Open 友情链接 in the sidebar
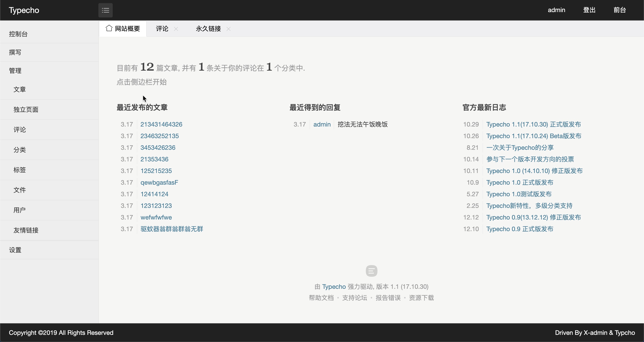Viewport: 644px width, 342px height. pos(26,230)
